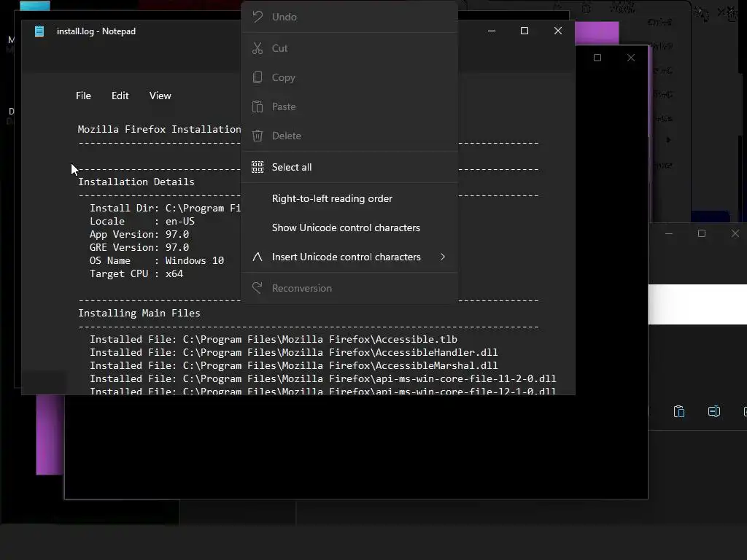Open the File menu in Notepad
747x560 pixels.
point(83,96)
